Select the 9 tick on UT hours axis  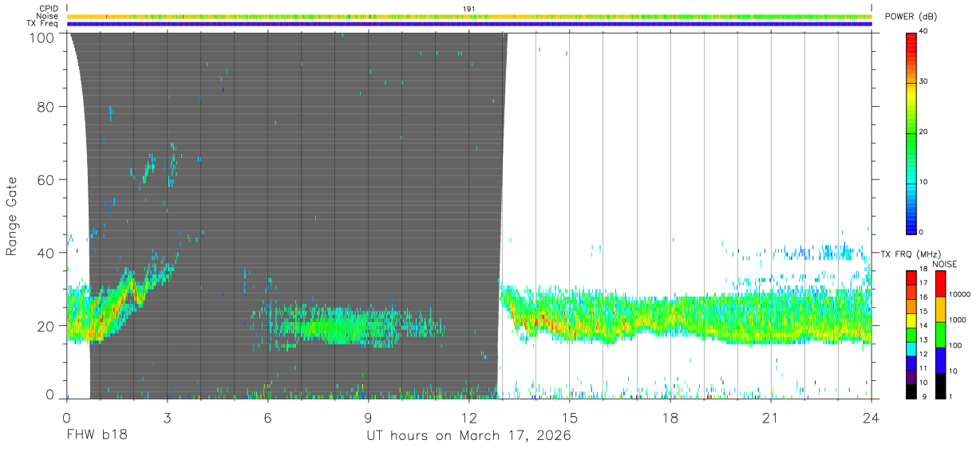click(x=369, y=417)
